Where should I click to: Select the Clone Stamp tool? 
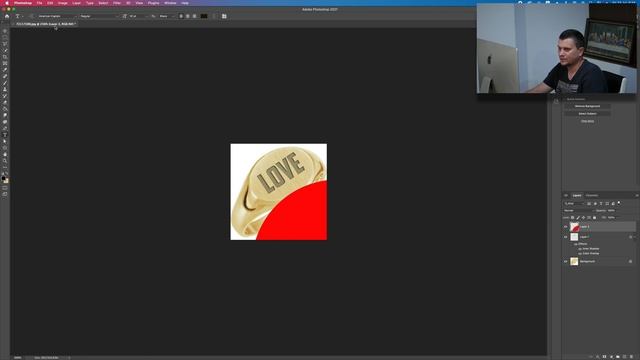point(5,89)
